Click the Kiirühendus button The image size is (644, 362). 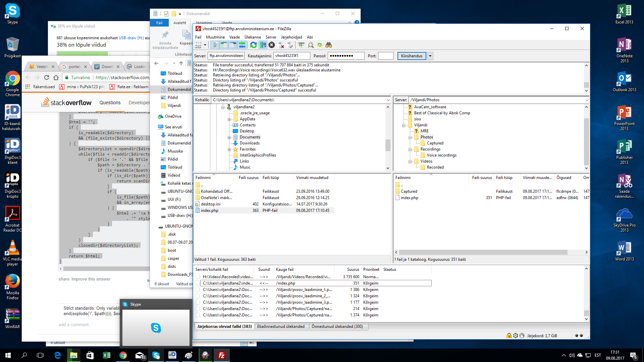pyautogui.click(x=412, y=56)
